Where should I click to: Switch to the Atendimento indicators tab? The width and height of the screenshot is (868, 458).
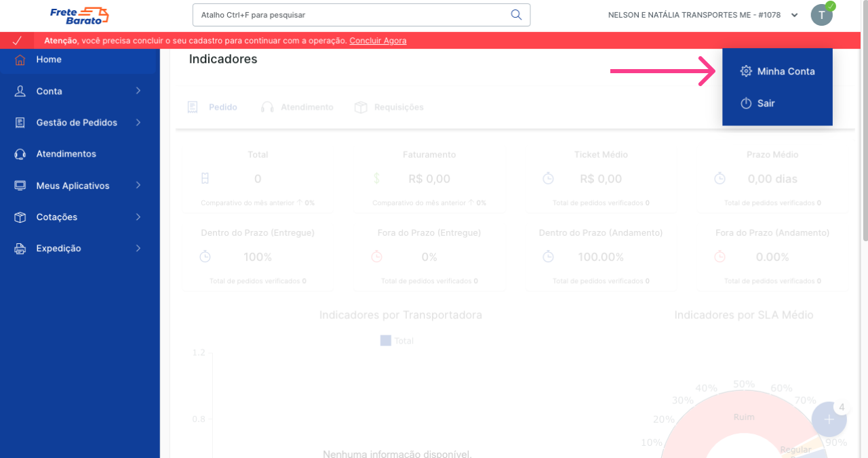[x=298, y=107]
